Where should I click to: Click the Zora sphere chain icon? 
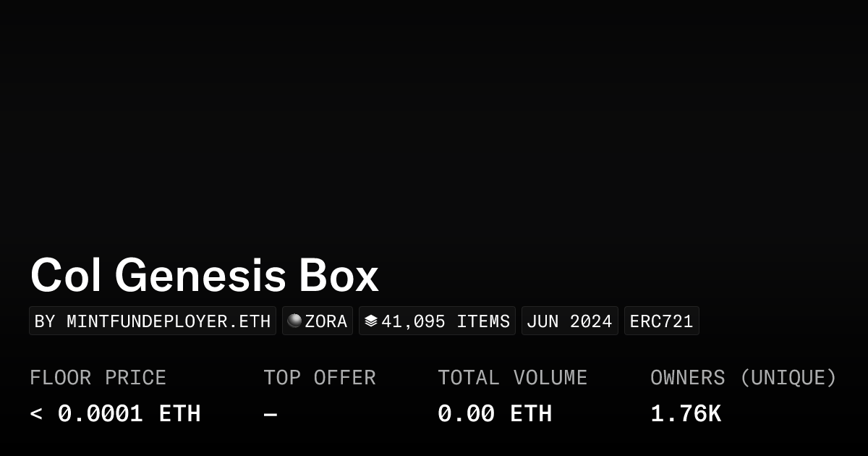[294, 321]
